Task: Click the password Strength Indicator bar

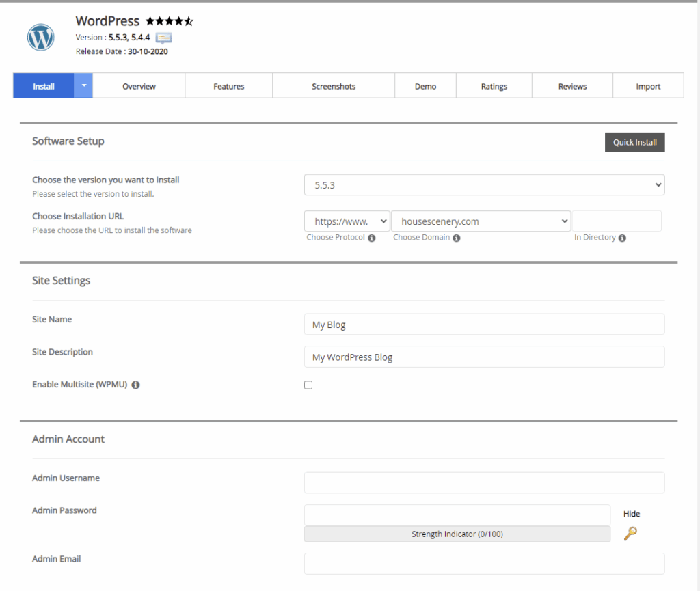Action: click(457, 534)
